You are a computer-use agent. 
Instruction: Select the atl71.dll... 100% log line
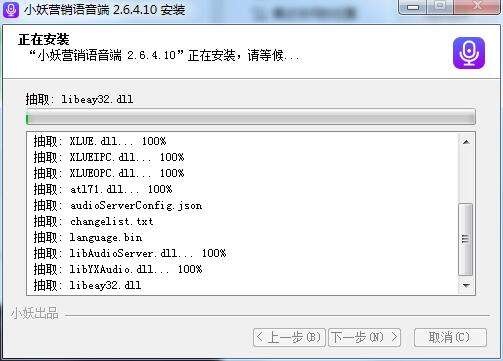[103, 189]
